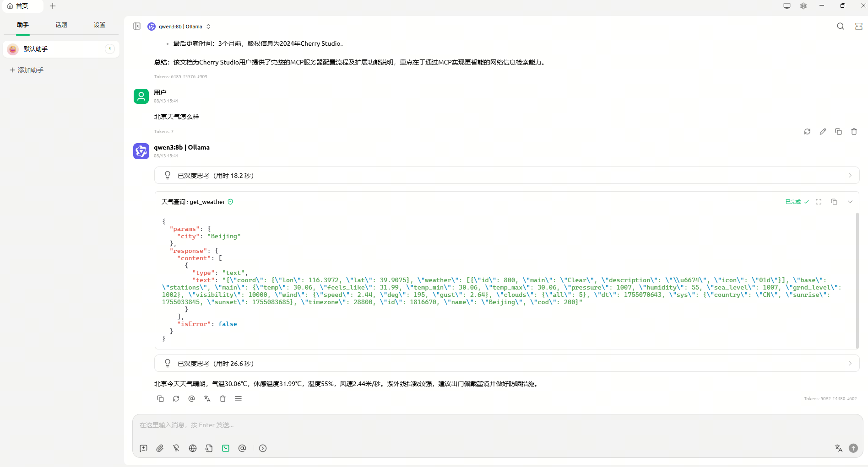Expand the 26.6 second deep thinking block
This screenshot has width=868, height=467.
pyautogui.click(x=506, y=363)
